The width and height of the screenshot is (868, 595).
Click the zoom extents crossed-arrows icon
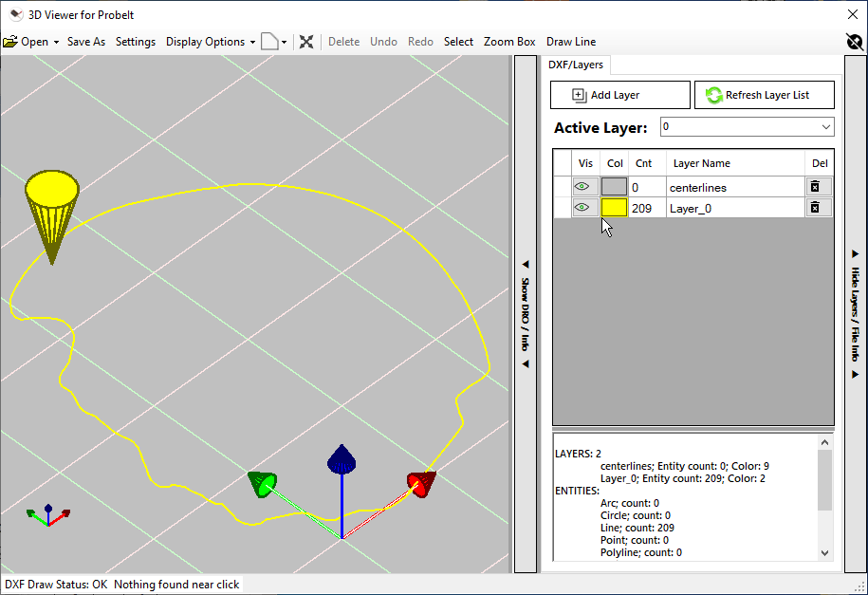pyautogui.click(x=306, y=42)
